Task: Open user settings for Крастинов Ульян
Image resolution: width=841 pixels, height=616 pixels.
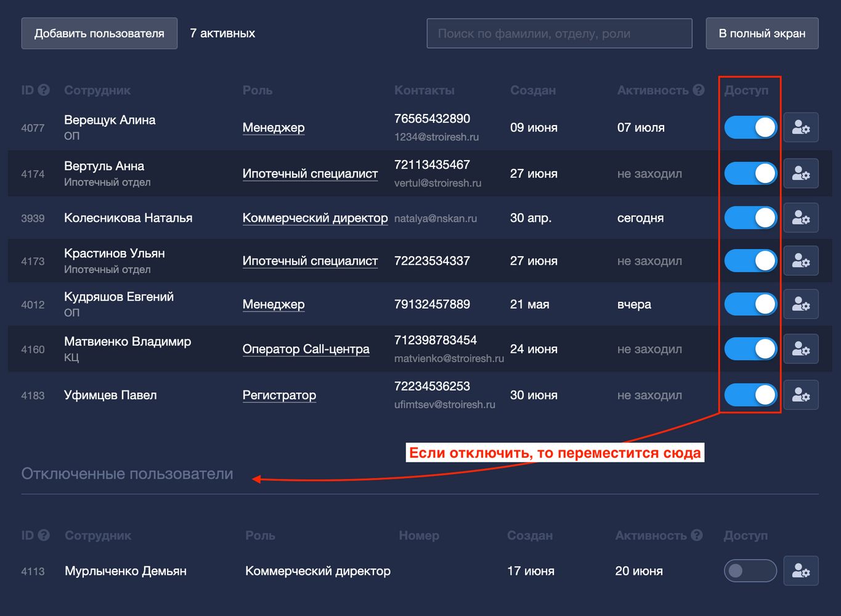Action: [x=800, y=261]
